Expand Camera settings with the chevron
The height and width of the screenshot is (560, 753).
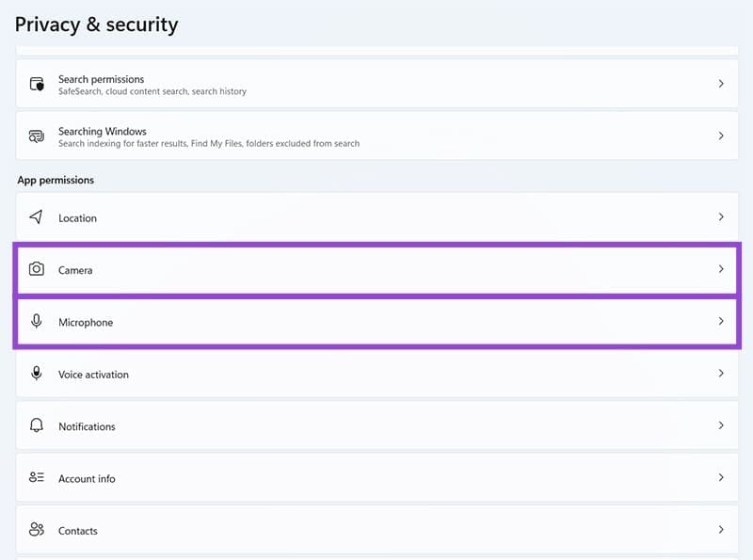point(721,269)
